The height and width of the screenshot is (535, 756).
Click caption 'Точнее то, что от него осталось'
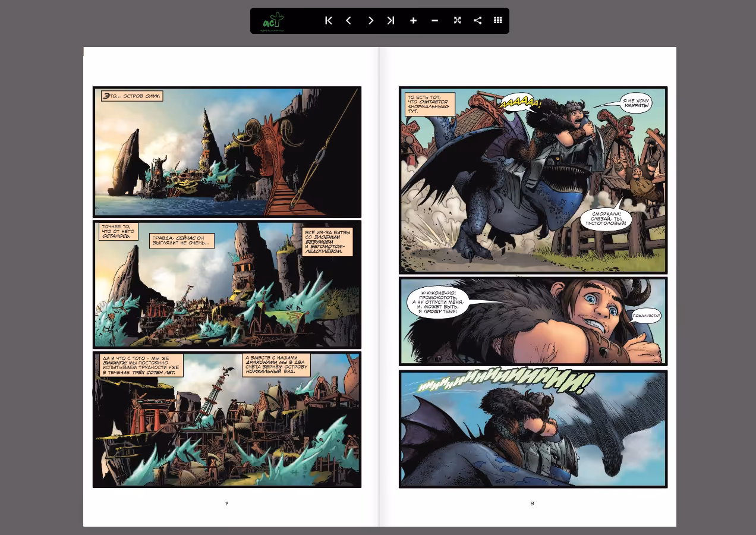[x=118, y=231]
